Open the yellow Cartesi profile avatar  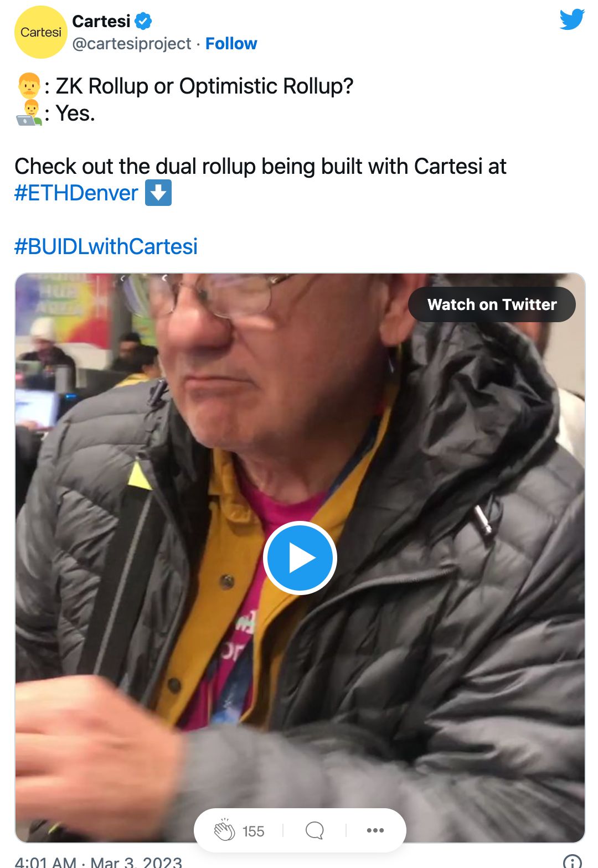coord(40,32)
